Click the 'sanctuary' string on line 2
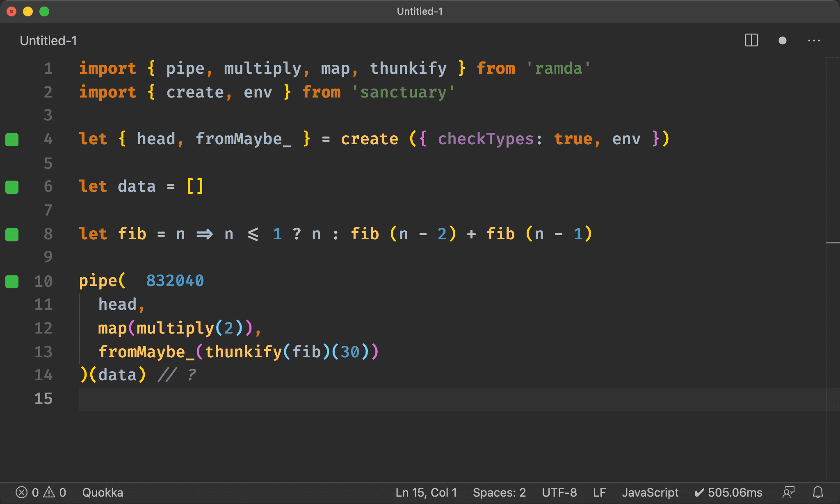This screenshot has height=504, width=840. pyautogui.click(x=403, y=92)
